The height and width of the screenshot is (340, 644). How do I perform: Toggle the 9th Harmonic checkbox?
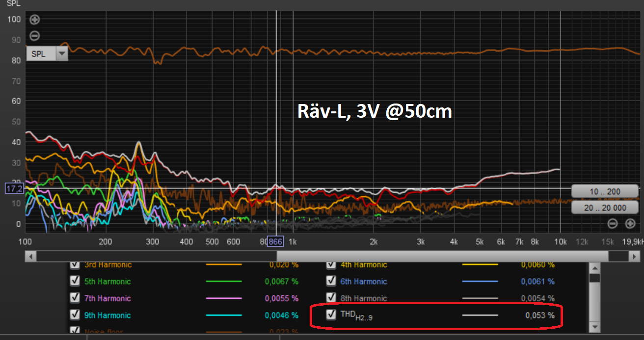tap(75, 315)
